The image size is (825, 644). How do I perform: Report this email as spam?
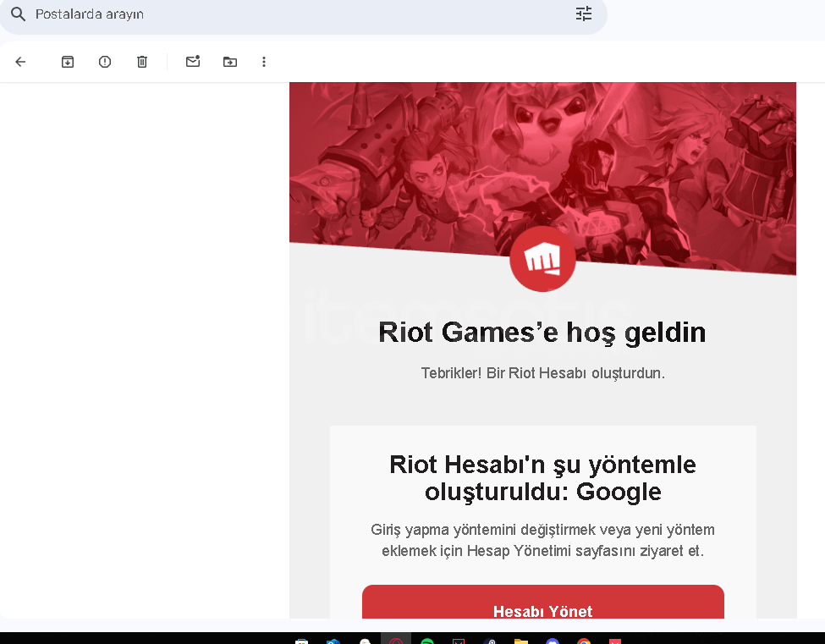coord(105,62)
